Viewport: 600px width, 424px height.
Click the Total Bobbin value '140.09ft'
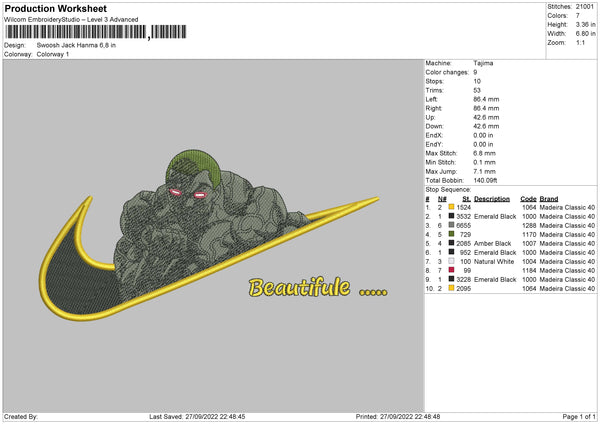click(x=485, y=180)
